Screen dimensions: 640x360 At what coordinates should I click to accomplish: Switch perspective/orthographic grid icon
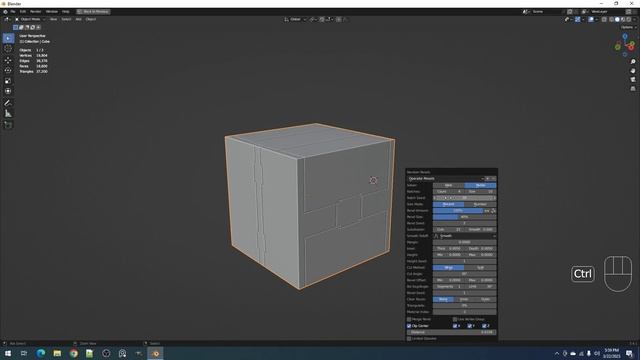click(633, 89)
